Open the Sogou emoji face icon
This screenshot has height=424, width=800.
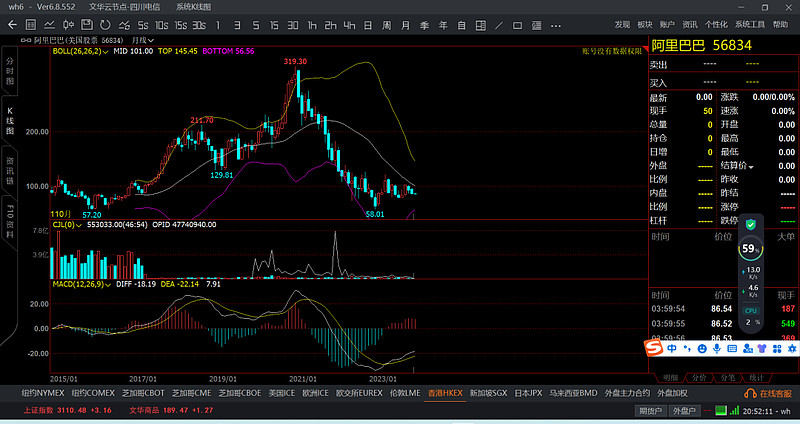[702, 348]
